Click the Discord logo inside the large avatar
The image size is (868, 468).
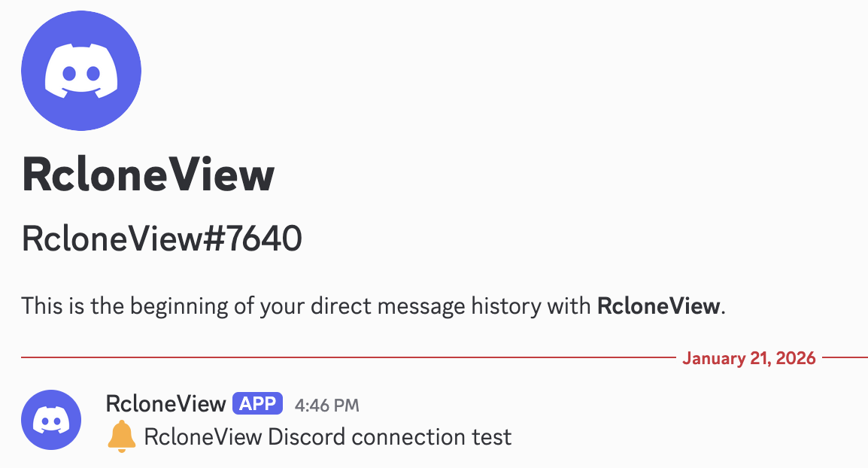[81, 71]
